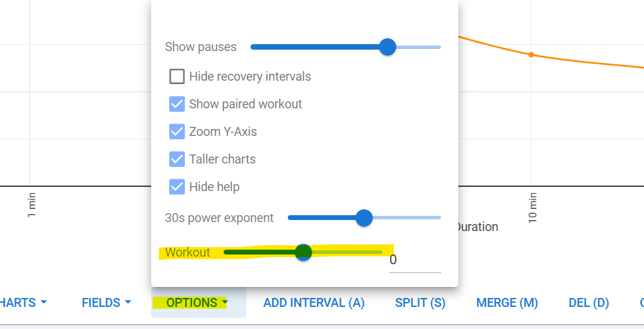
Task: Uncheck Taller charts option
Action: (x=177, y=159)
